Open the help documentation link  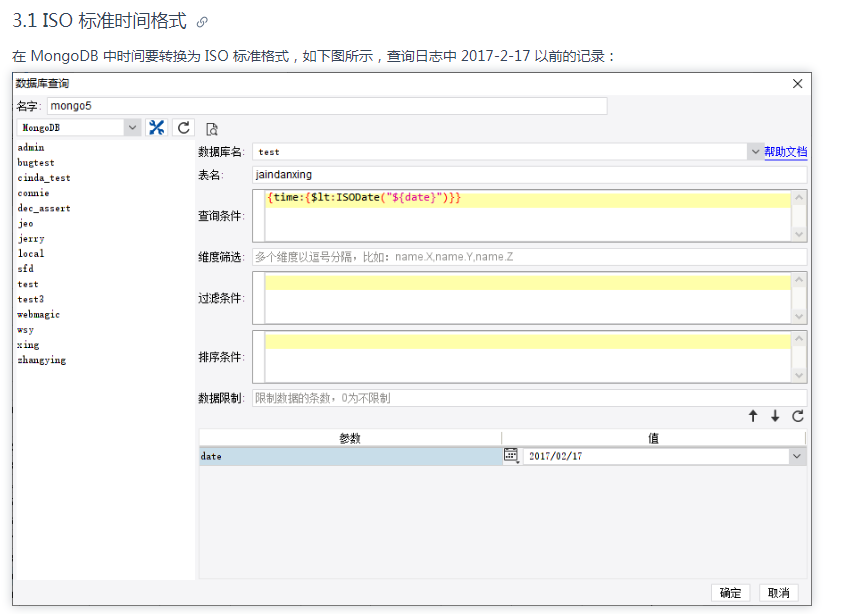click(x=785, y=152)
